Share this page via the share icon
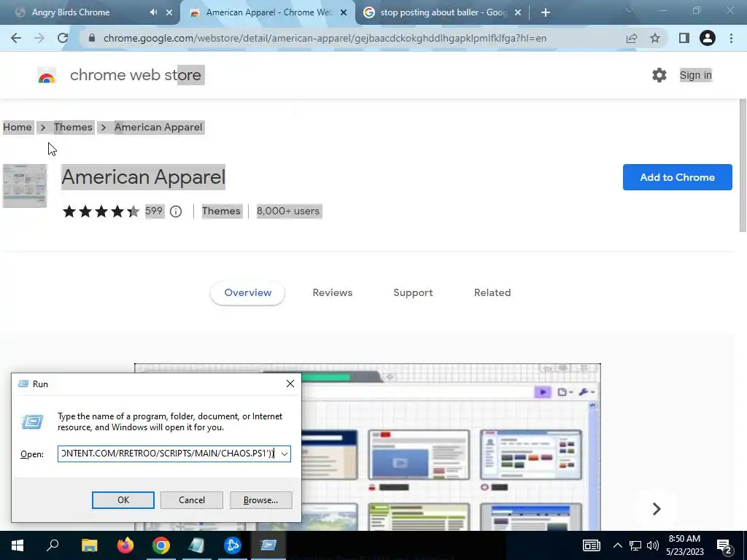Viewport: 747px width, 560px height. pyautogui.click(x=632, y=38)
